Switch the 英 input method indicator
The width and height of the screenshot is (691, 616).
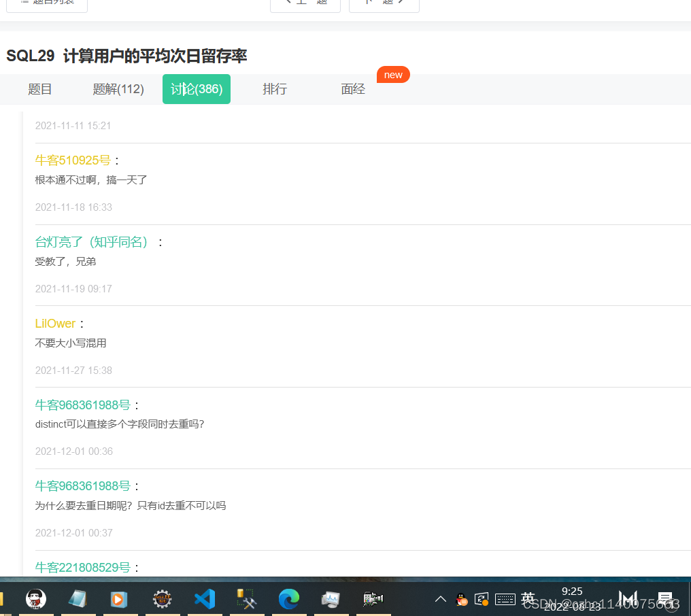[528, 598]
